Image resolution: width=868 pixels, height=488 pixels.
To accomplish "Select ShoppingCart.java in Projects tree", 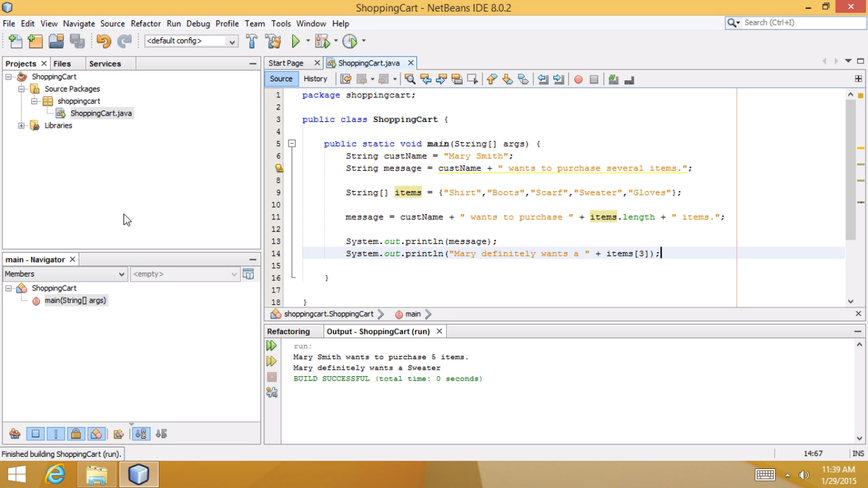I will 101,114.
